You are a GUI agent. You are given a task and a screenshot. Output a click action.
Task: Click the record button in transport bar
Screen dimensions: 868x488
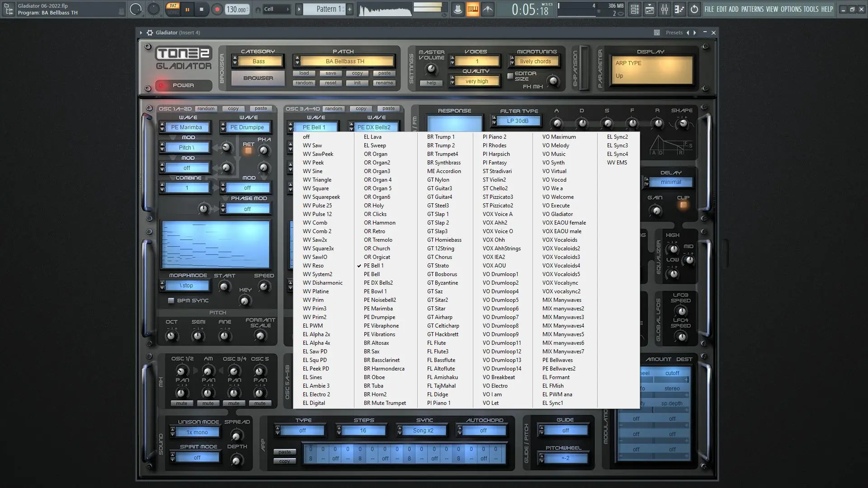[217, 9]
